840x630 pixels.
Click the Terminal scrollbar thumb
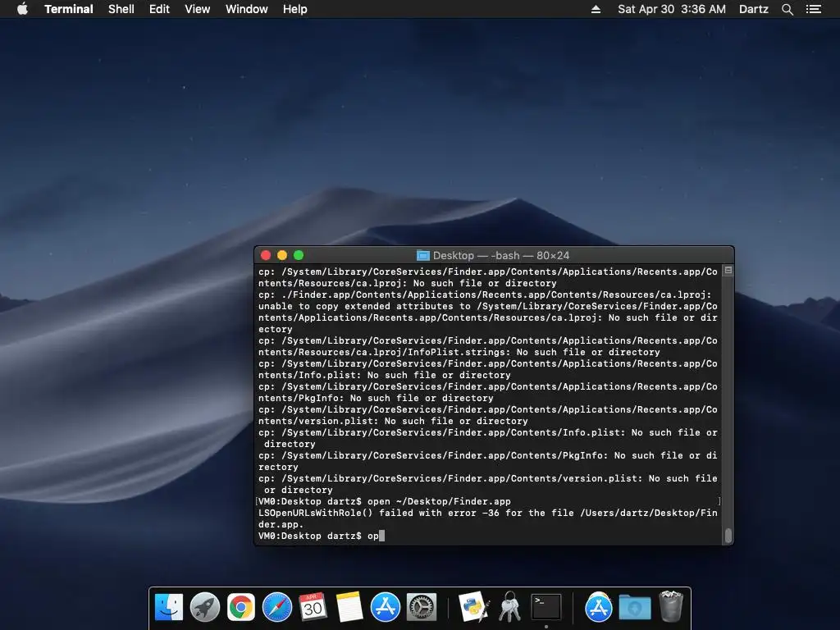pyautogui.click(x=728, y=535)
